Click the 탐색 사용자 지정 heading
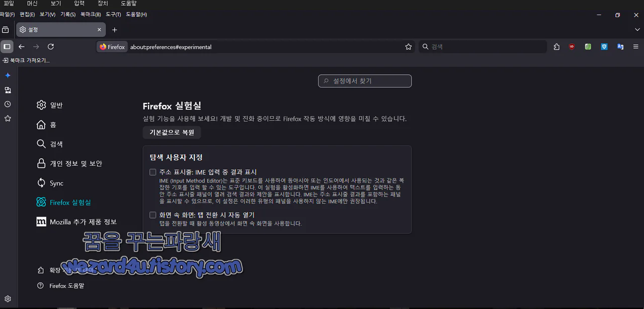644x309 pixels. (176, 157)
